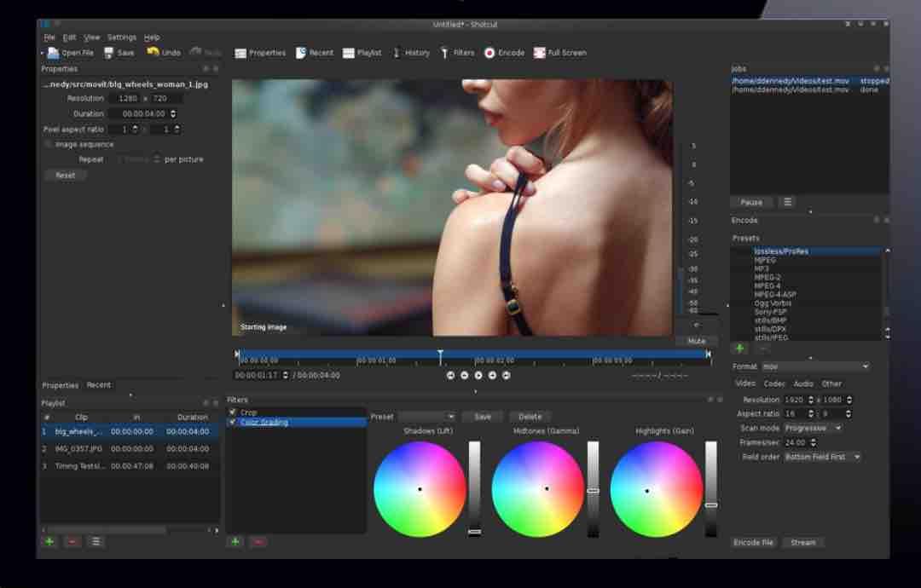Image resolution: width=921 pixels, height=588 pixels.
Task: Open the File menu
Action: 49,37
